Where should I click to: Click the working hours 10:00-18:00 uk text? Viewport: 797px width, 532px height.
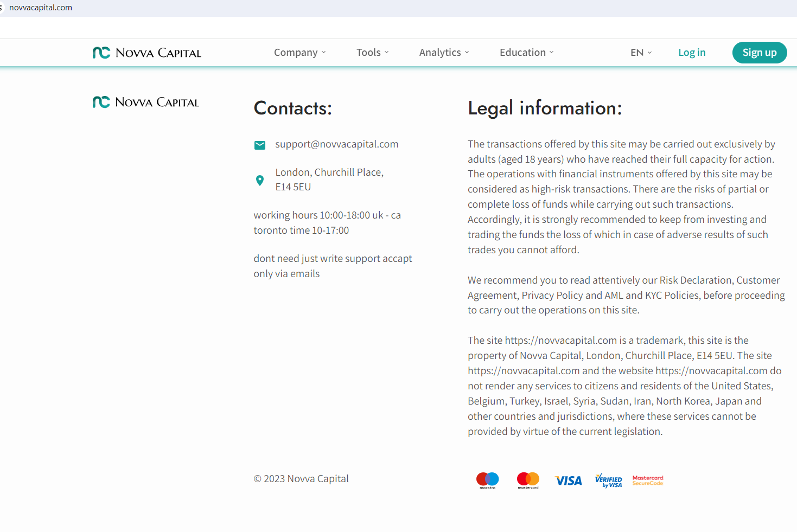(x=327, y=223)
